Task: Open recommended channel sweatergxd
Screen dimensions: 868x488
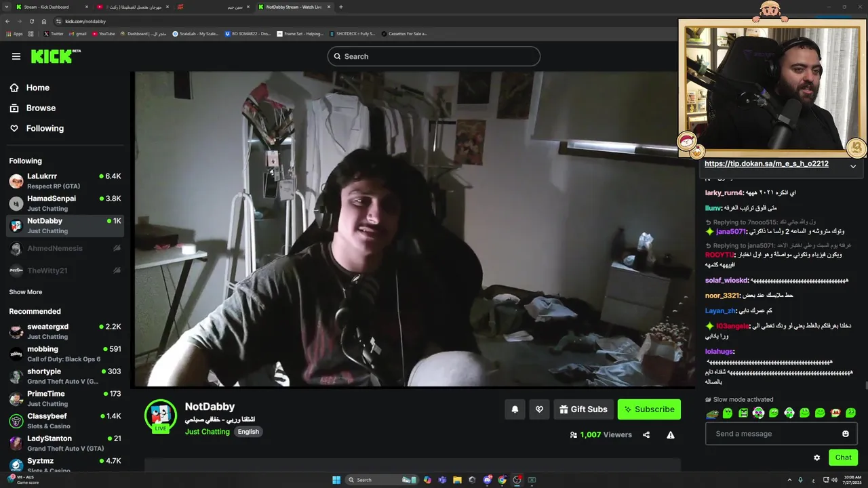Action: tap(65, 331)
